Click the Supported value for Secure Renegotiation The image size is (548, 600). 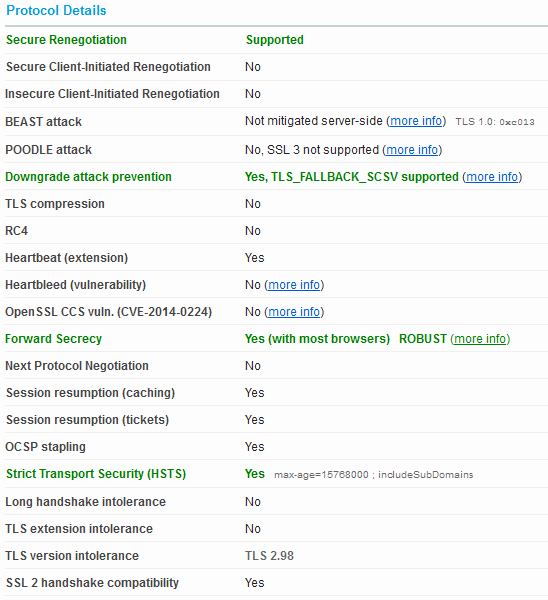point(275,40)
